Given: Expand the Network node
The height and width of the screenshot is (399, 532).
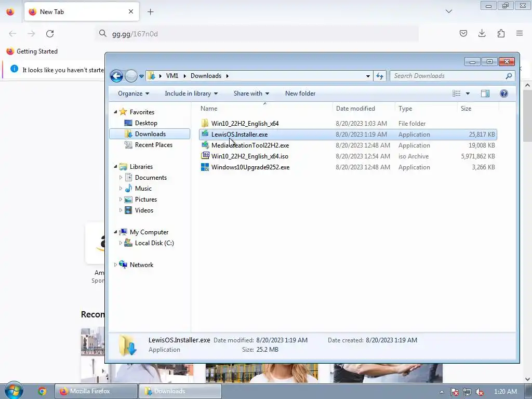Looking at the screenshot, I should tap(115, 264).
